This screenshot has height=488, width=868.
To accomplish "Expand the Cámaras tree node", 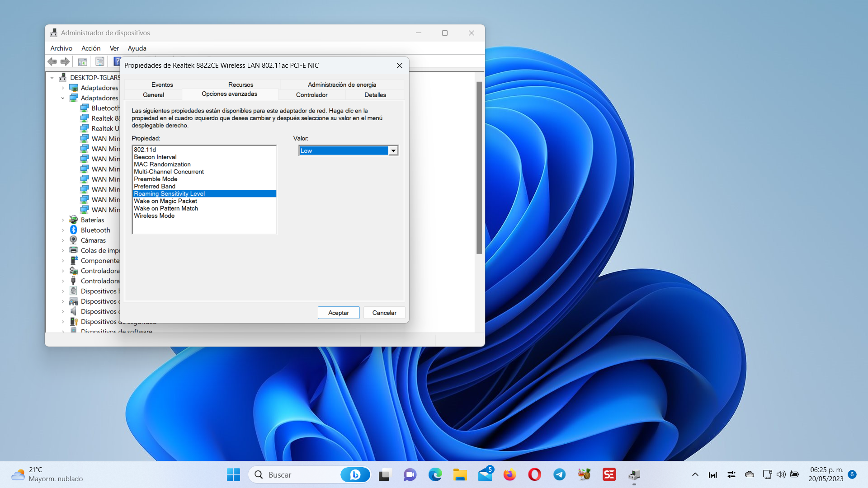I will (x=63, y=240).
